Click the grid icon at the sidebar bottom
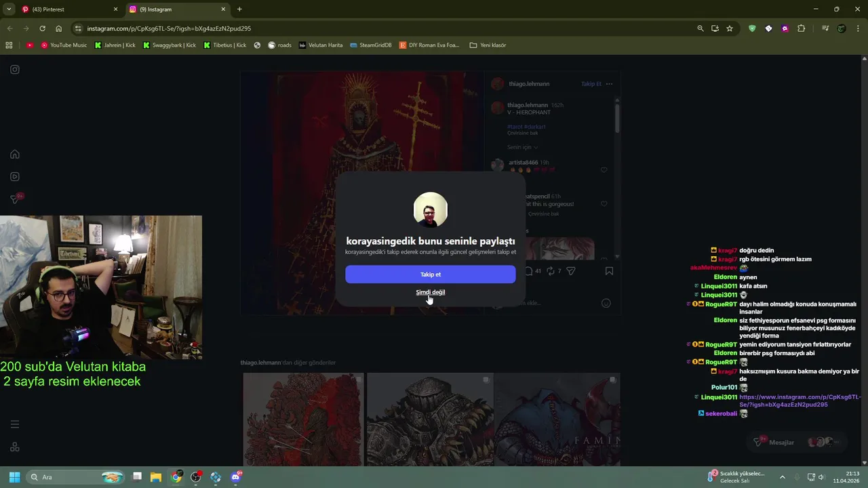Image resolution: width=868 pixels, height=488 pixels. [x=15, y=447]
